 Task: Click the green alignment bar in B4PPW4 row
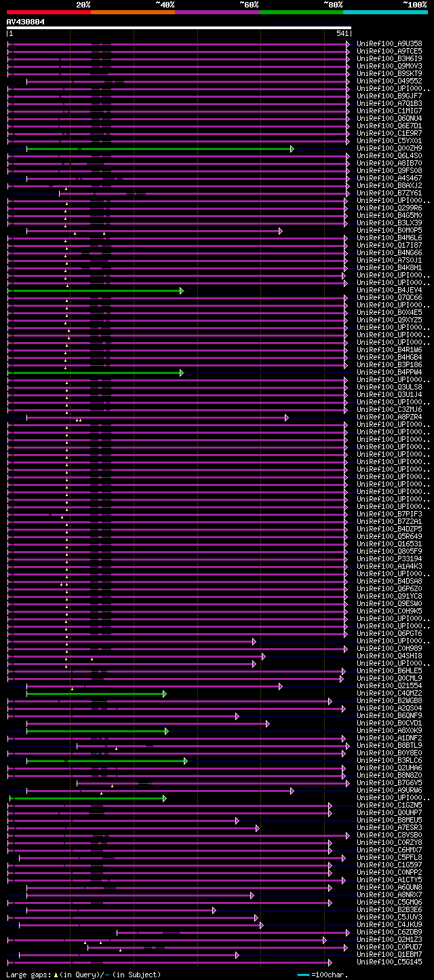95,373
